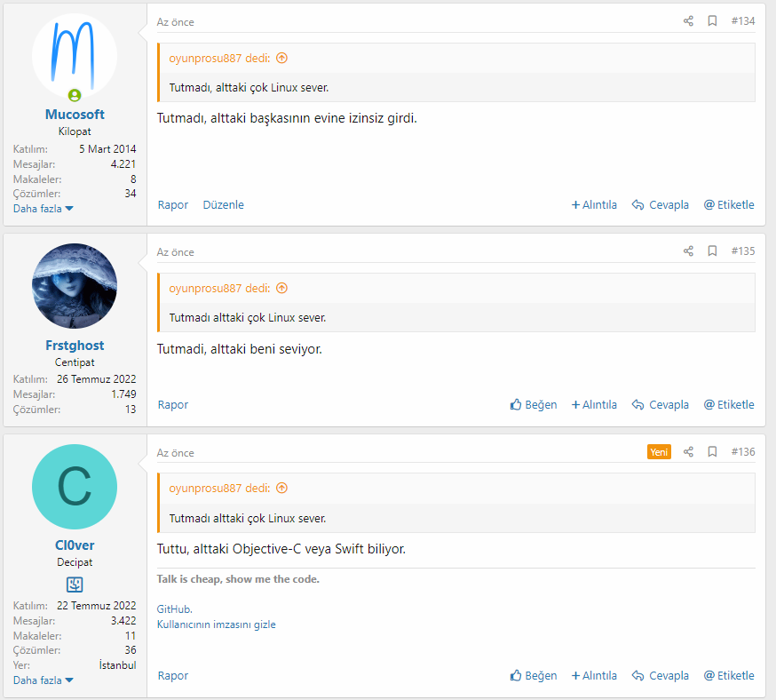The height and width of the screenshot is (700, 776).
Task: Click Frstghost's message count 1.749
Action: click(x=123, y=394)
